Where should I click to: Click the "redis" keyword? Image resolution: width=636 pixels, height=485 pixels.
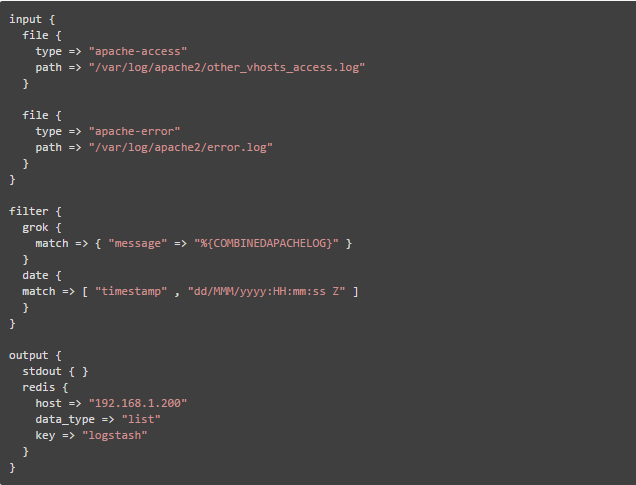(x=38, y=387)
